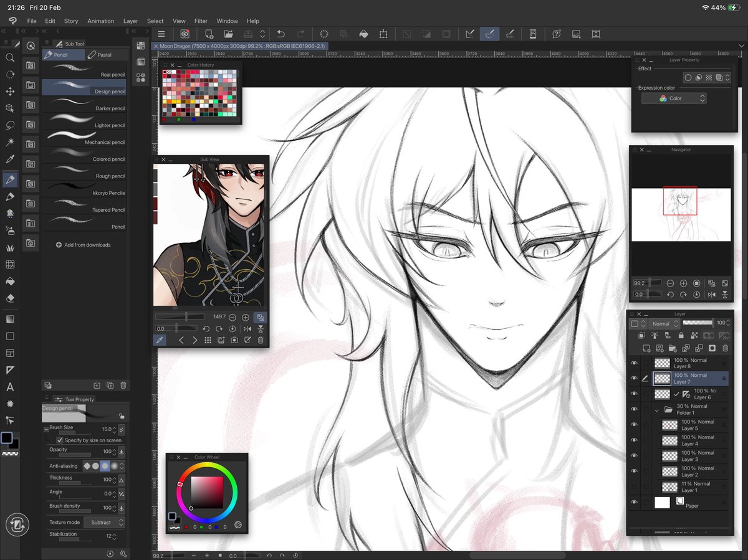Collapse Folder 1 in the Layer list
This screenshot has height=560, width=748.
click(656, 410)
